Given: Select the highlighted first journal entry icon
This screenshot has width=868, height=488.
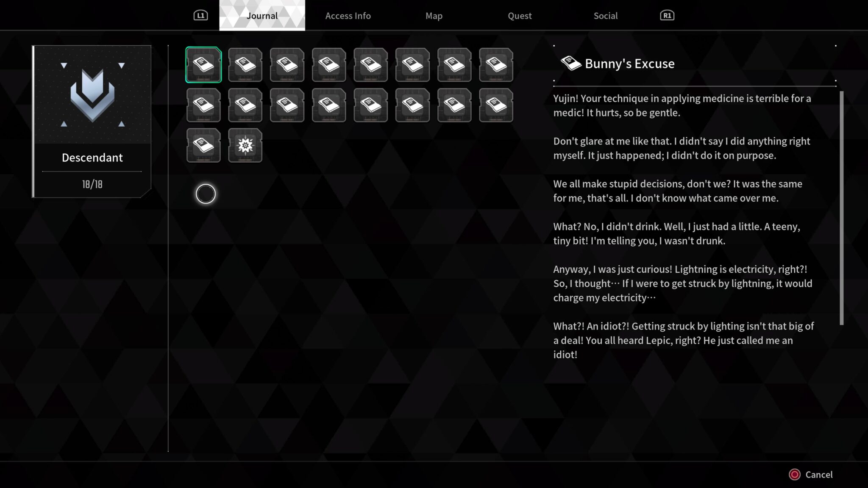Looking at the screenshot, I should tap(203, 65).
